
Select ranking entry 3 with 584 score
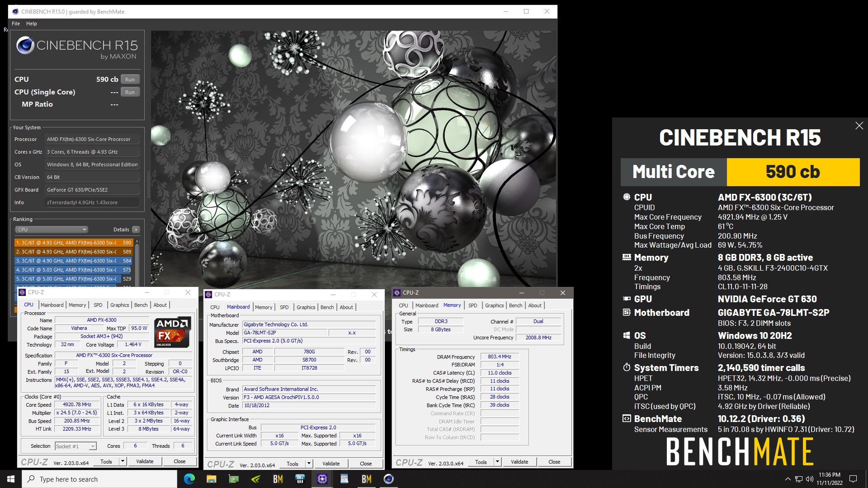pyautogui.click(x=74, y=261)
